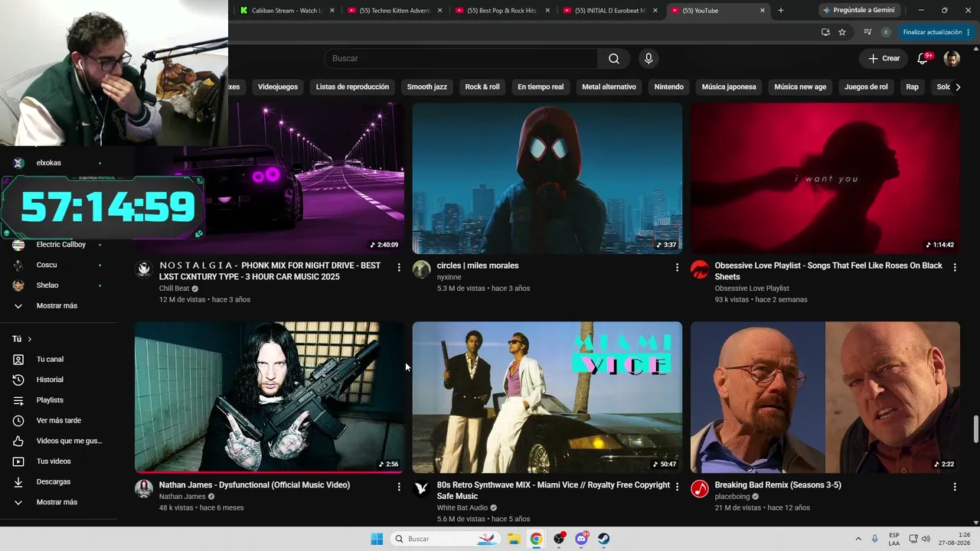Open Ver más tarde in the sidebar
The width and height of the screenshot is (980, 551).
coord(59,421)
